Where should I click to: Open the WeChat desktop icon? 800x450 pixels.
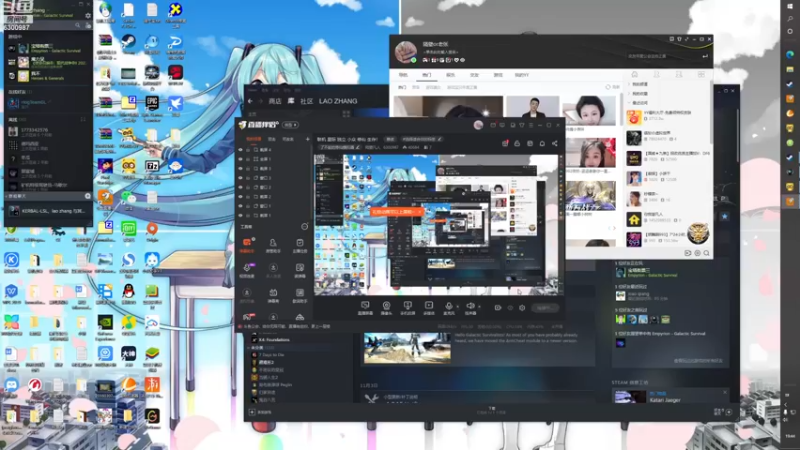click(x=128, y=197)
